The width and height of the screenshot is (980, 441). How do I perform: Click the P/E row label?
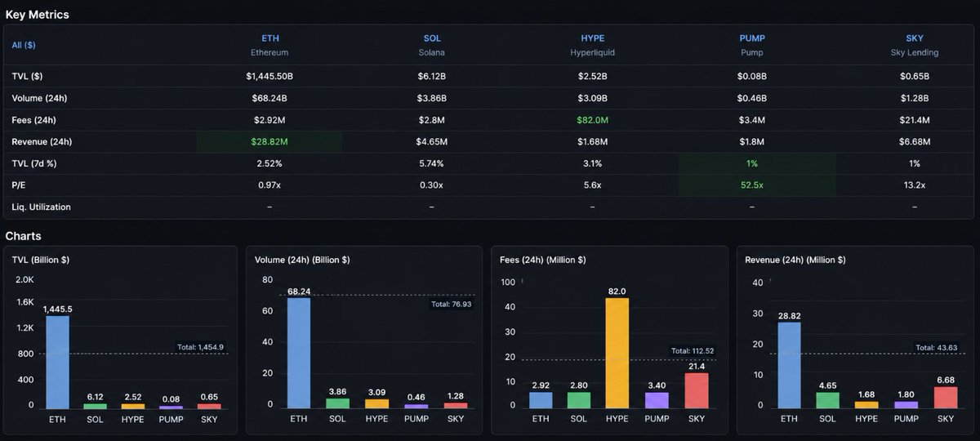click(x=18, y=185)
